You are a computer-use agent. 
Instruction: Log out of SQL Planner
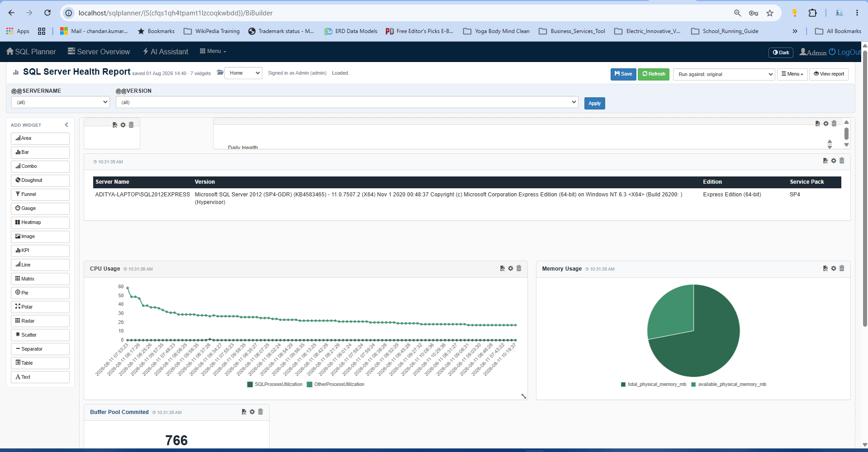click(x=845, y=52)
